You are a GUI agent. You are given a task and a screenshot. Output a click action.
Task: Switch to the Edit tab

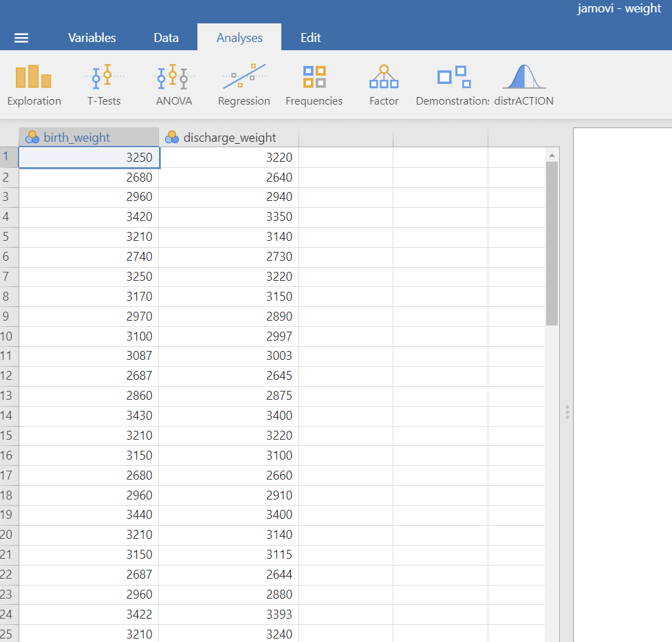coord(310,38)
